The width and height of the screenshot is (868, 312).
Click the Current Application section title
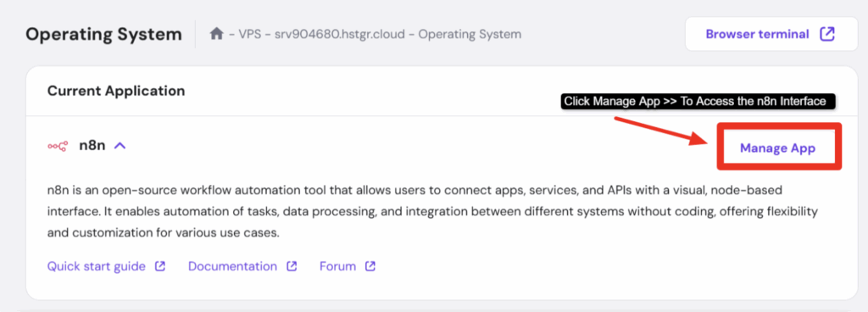pyautogui.click(x=116, y=91)
